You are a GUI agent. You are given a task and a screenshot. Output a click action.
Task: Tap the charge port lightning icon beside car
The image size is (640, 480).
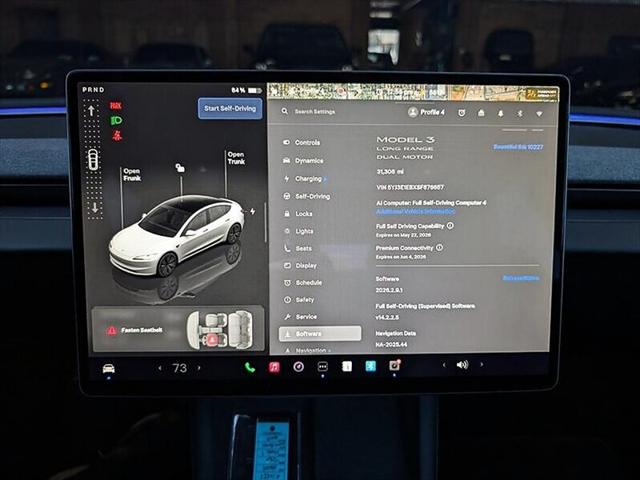253,211
